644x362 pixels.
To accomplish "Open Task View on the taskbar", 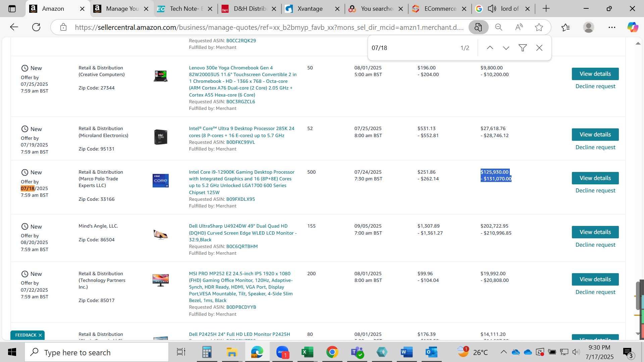I will (x=181, y=352).
